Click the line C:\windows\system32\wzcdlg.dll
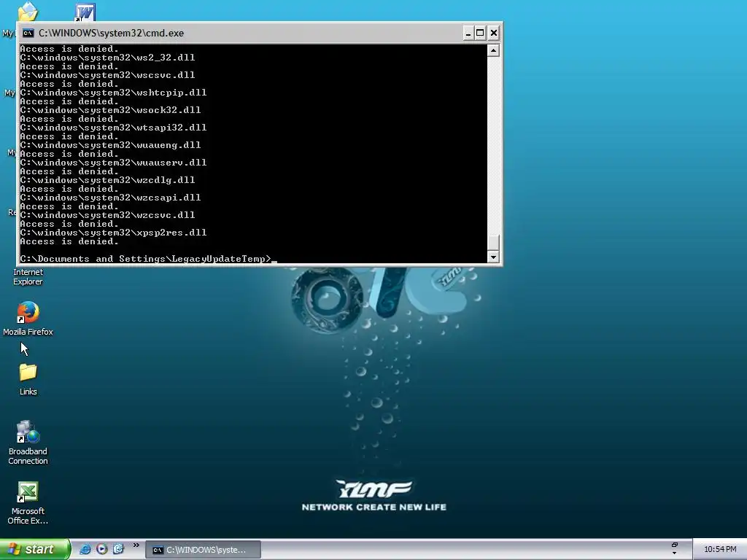Image resolution: width=747 pixels, height=560 pixels. coord(108,180)
